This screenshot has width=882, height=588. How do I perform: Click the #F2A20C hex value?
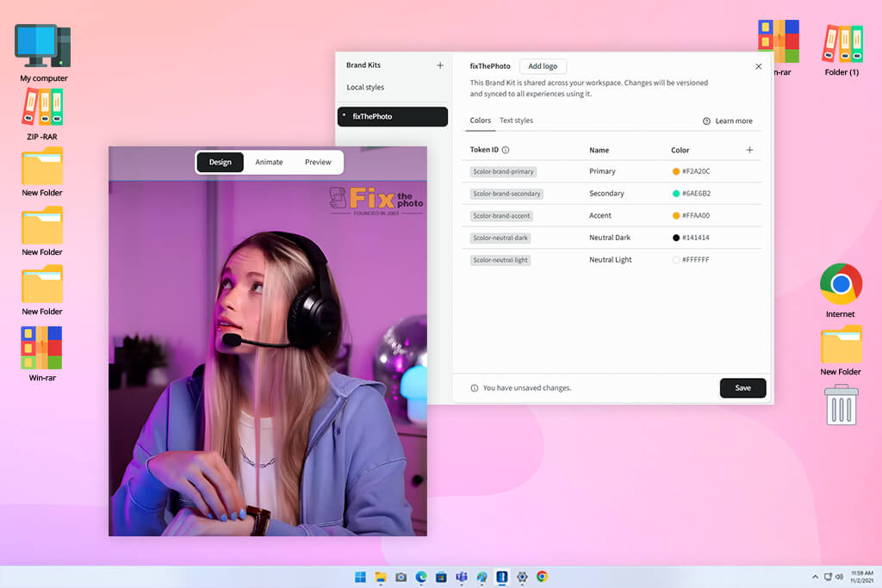pos(696,171)
